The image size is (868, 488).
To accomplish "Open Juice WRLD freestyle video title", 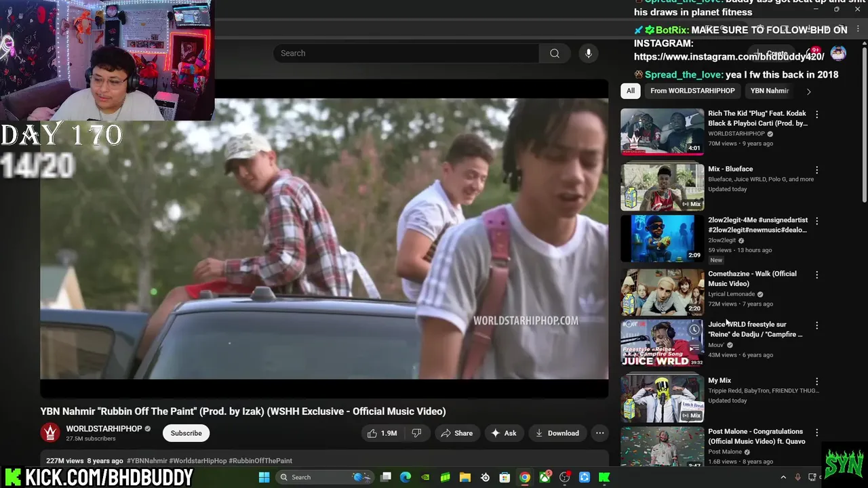I will [755, 329].
